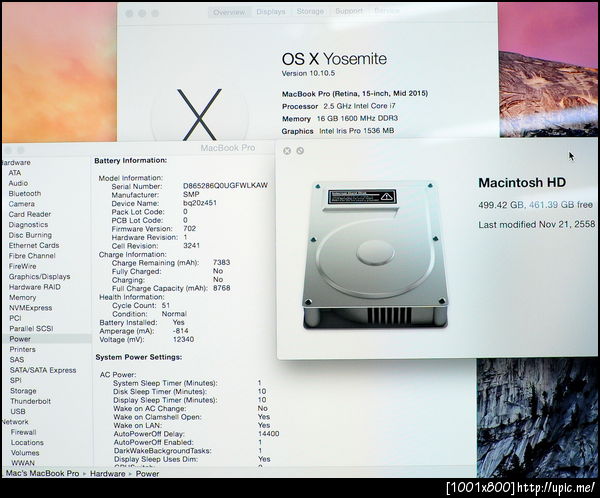Open the Storage tab
The image size is (600, 498).
coord(310,11)
